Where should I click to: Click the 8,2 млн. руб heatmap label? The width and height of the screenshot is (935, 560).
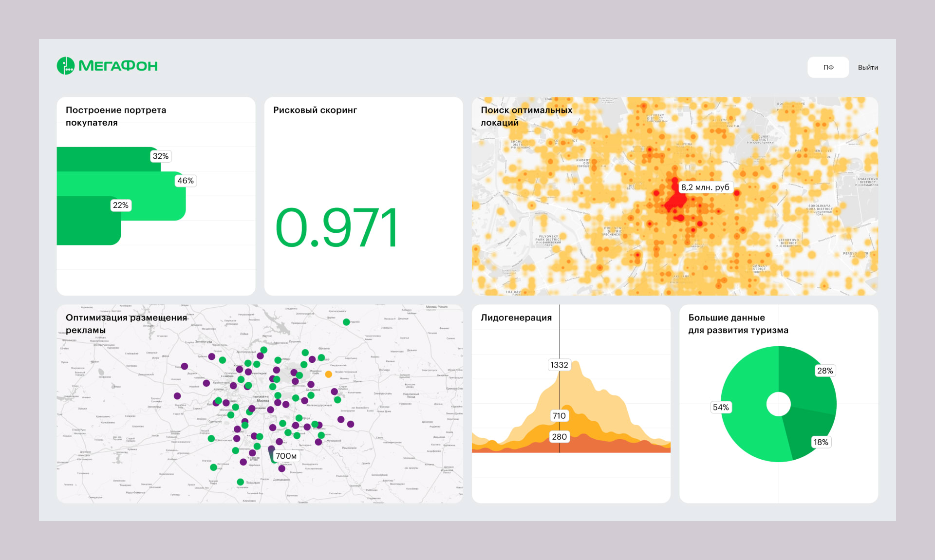(705, 187)
